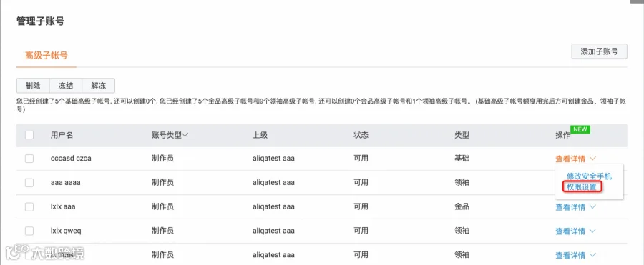Open 查看详情 dropdown in the last row
The width and height of the screenshot is (644, 265).
pyautogui.click(x=592, y=255)
